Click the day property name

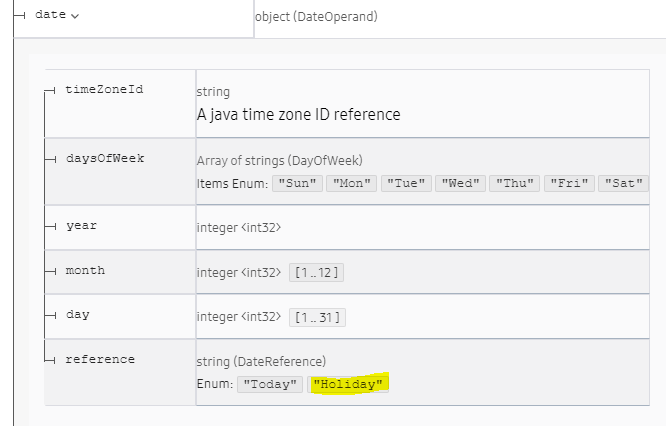point(78,315)
